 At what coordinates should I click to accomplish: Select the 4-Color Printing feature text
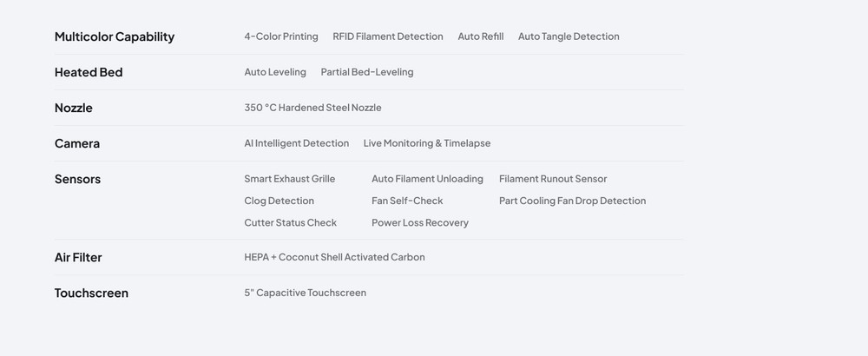[x=281, y=36]
